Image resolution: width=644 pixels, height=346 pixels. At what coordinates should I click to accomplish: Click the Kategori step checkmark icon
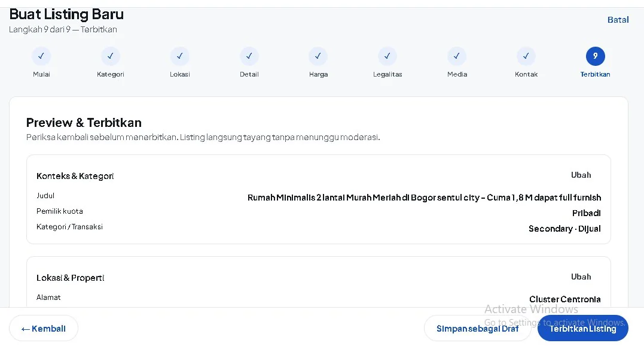tap(111, 56)
